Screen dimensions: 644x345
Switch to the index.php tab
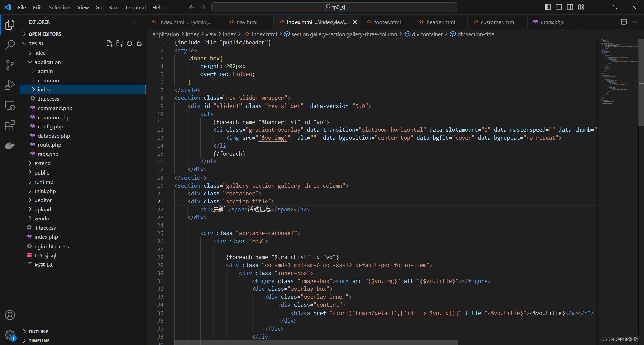pyautogui.click(x=552, y=22)
